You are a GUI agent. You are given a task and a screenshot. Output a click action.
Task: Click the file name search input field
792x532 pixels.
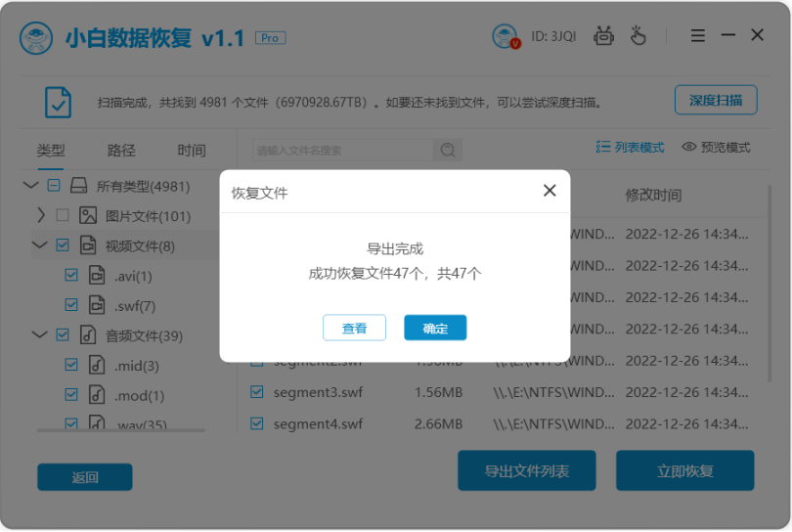click(340, 151)
